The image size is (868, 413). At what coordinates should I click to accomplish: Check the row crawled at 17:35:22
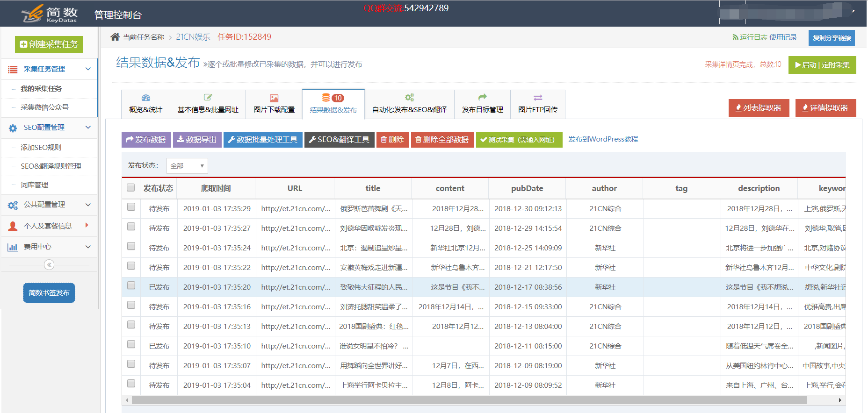[x=131, y=266]
